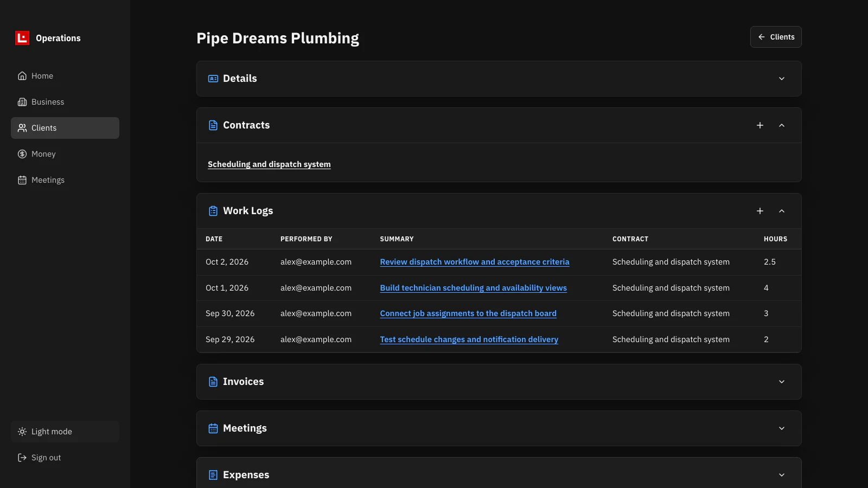Expand the Meetings section chevron
868x488 pixels.
(782, 428)
